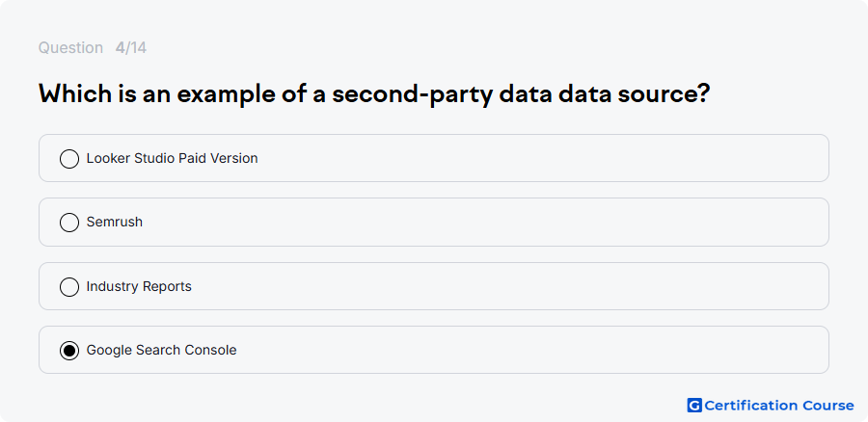Click empty area of Looker Studio option card

point(542,158)
